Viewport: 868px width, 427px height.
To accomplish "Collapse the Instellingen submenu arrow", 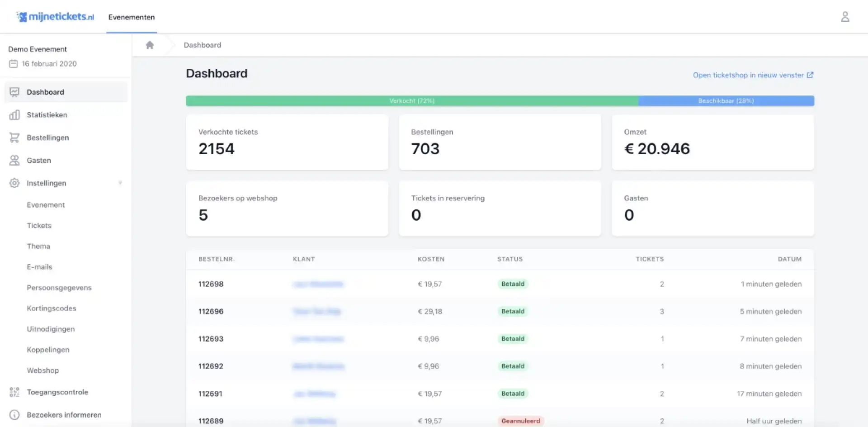I will click(120, 183).
